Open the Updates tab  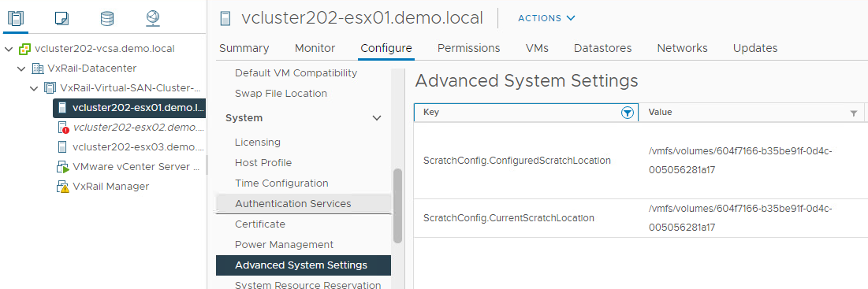[x=755, y=48]
